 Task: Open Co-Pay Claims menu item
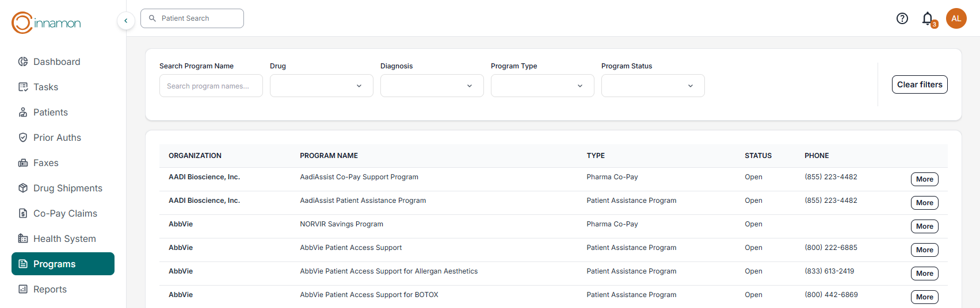tap(65, 213)
